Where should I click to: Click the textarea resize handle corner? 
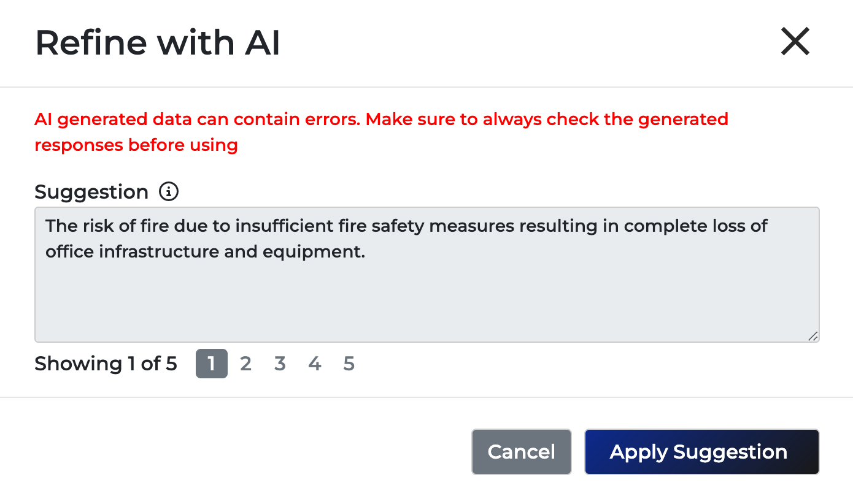[x=812, y=335]
